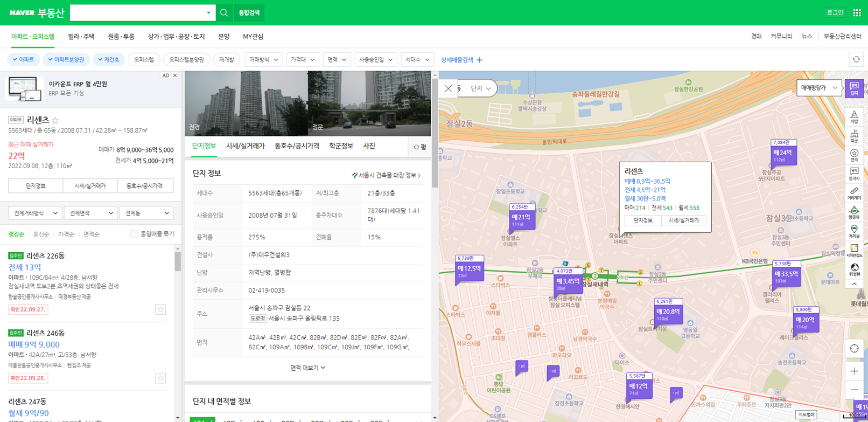
Task: Open 거리뷰 street view
Action: click(854, 232)
